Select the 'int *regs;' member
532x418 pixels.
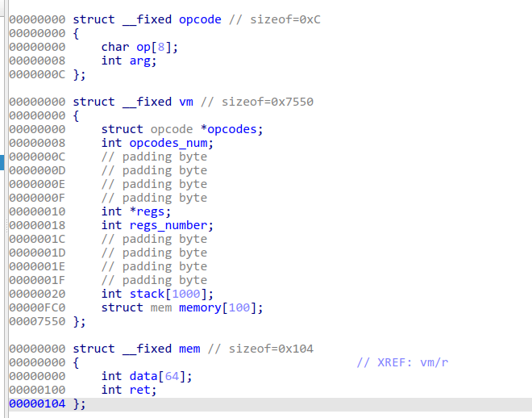pyautogui.click(x=136, y=211)
